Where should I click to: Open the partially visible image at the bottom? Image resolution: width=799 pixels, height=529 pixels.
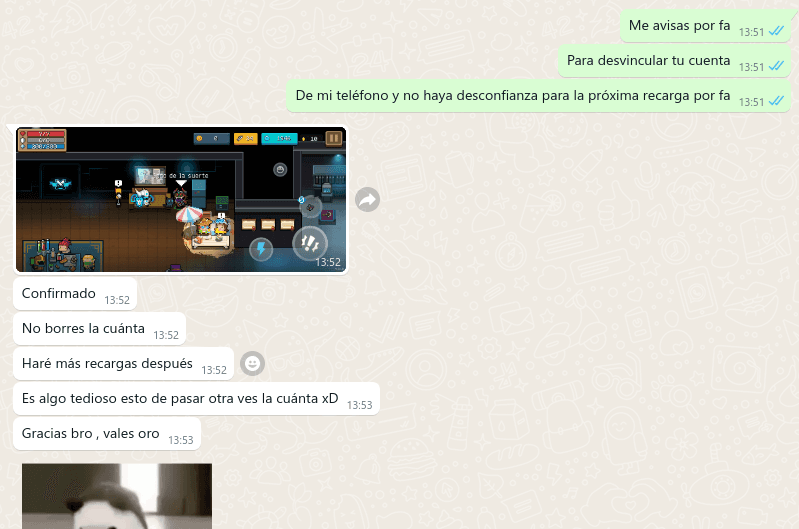(x=117, y=496)
